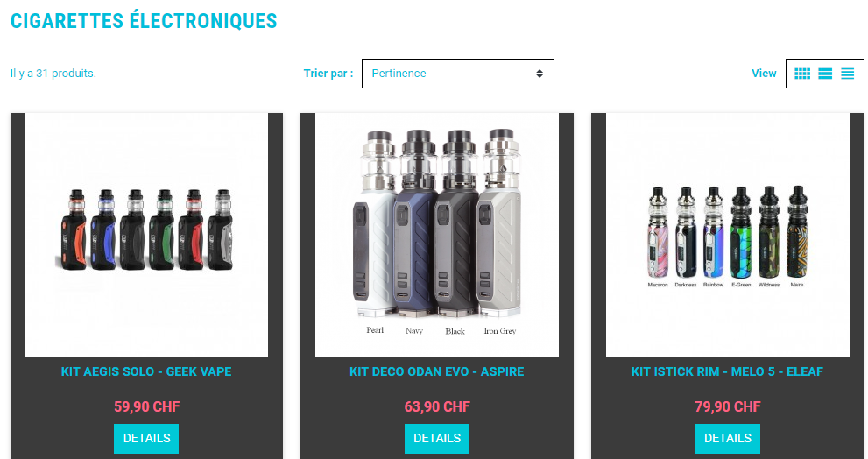Click Details button for Kit Deco Odan Evo
Screen dimensions: 868x459
click(x=437, y=439)
